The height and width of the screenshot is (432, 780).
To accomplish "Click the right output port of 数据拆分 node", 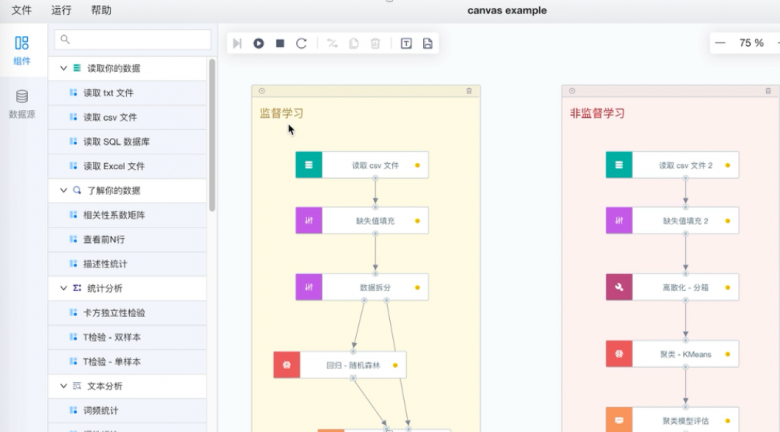I will (x=387, y=300).
